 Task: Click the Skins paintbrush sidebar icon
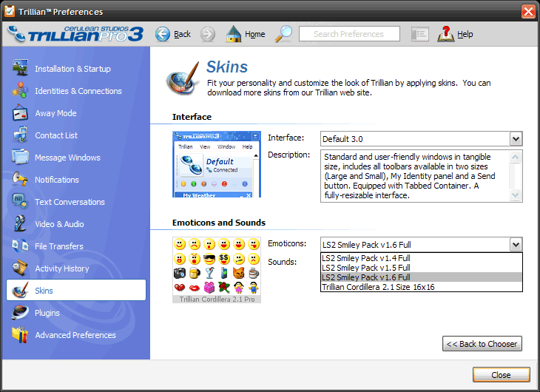coord(20,290)
